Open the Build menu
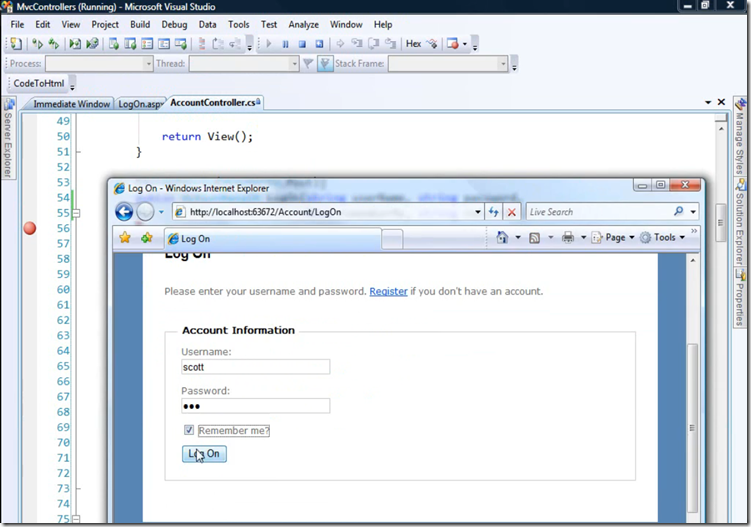 tap(140, 24)
